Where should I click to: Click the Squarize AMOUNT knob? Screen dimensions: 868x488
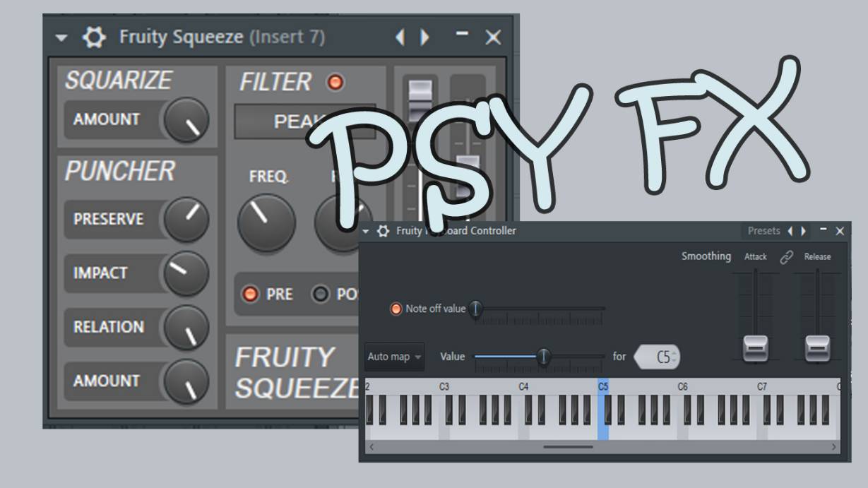point(186,120)
